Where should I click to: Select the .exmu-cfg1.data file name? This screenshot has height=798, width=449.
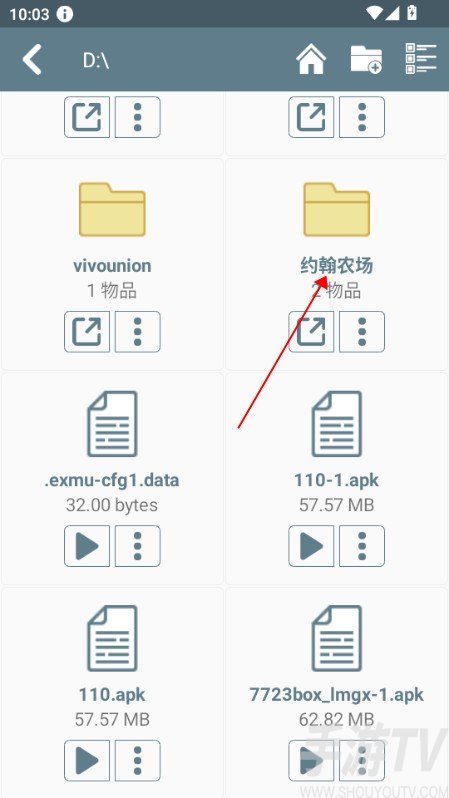point(112,480)
